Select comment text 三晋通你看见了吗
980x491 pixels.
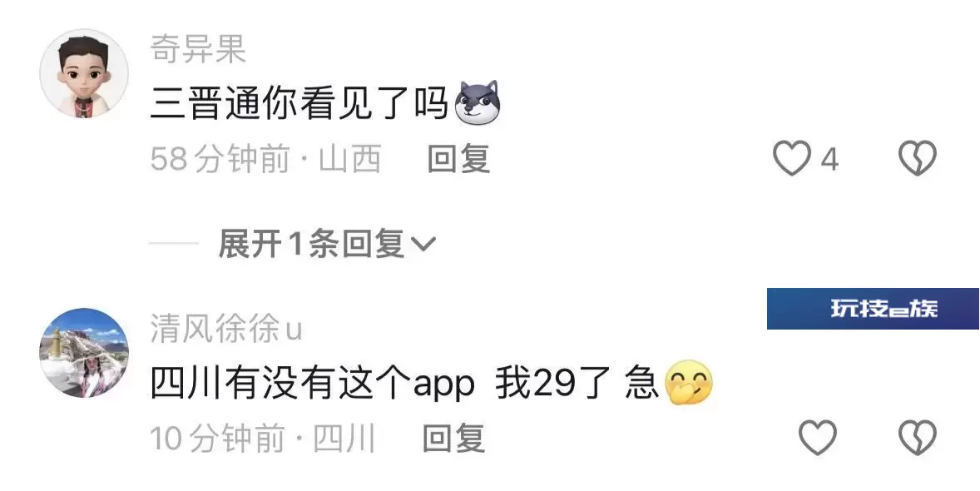click(299, 103)
